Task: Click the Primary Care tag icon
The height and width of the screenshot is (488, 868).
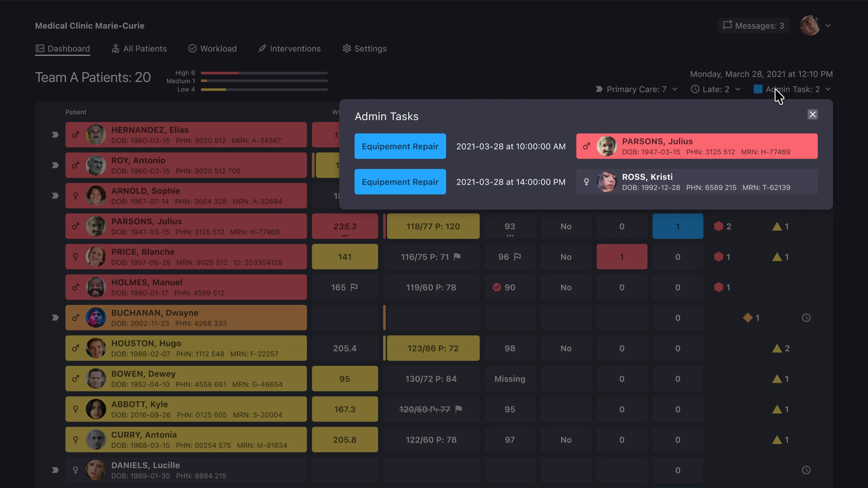Action: pos(599,89)
